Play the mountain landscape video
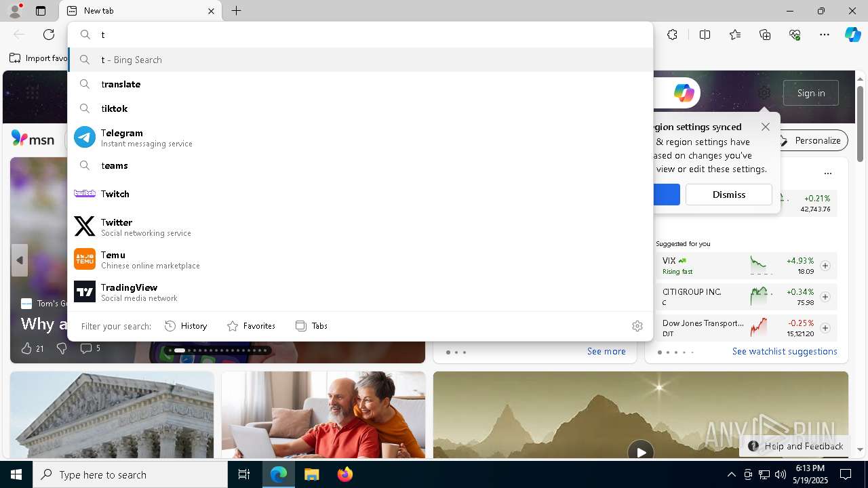 (x=640, y=452)
